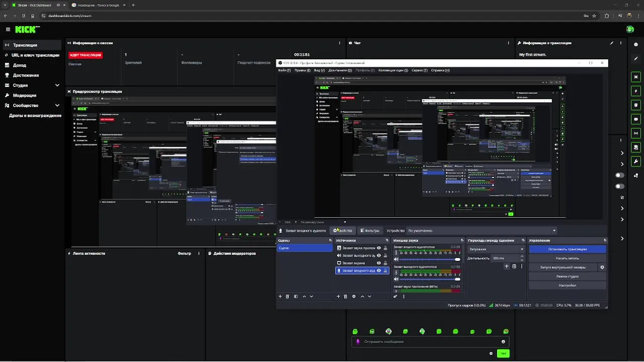Open OBS Настройки button
This screenshot has width=644, height=362.
coord(568,286)
